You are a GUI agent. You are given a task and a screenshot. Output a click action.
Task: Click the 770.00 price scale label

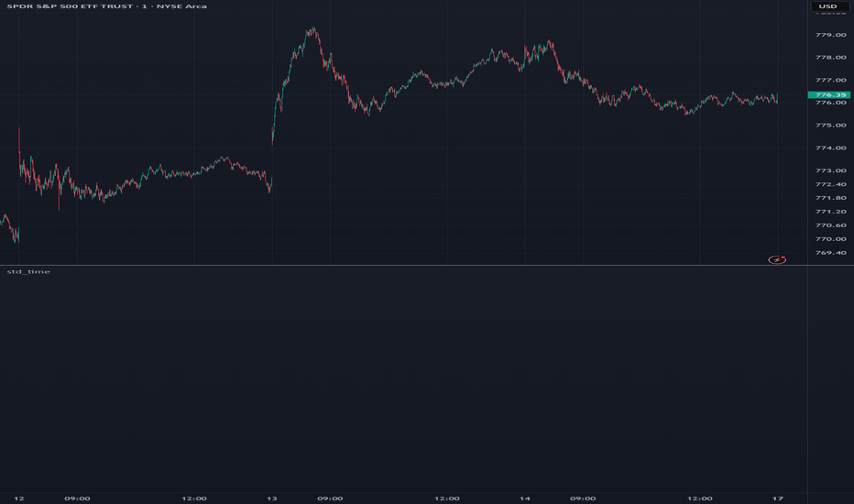coord(830,238)
